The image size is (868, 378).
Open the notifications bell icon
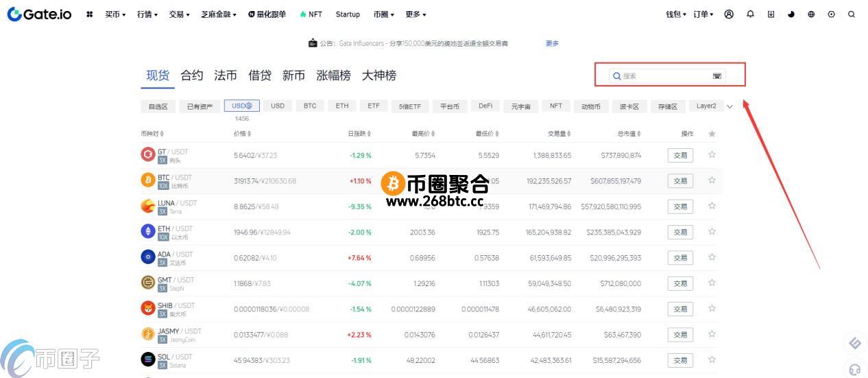coord(750,14)
